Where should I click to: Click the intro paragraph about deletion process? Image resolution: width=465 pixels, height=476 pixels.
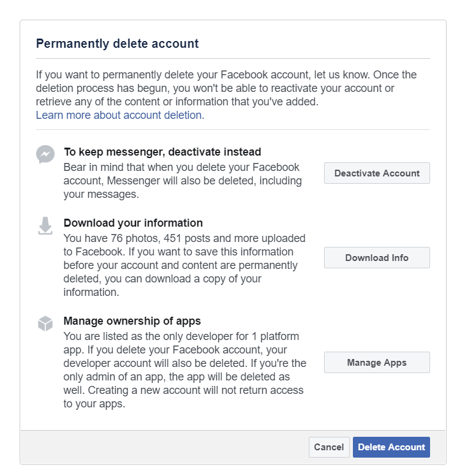(225, 88)
